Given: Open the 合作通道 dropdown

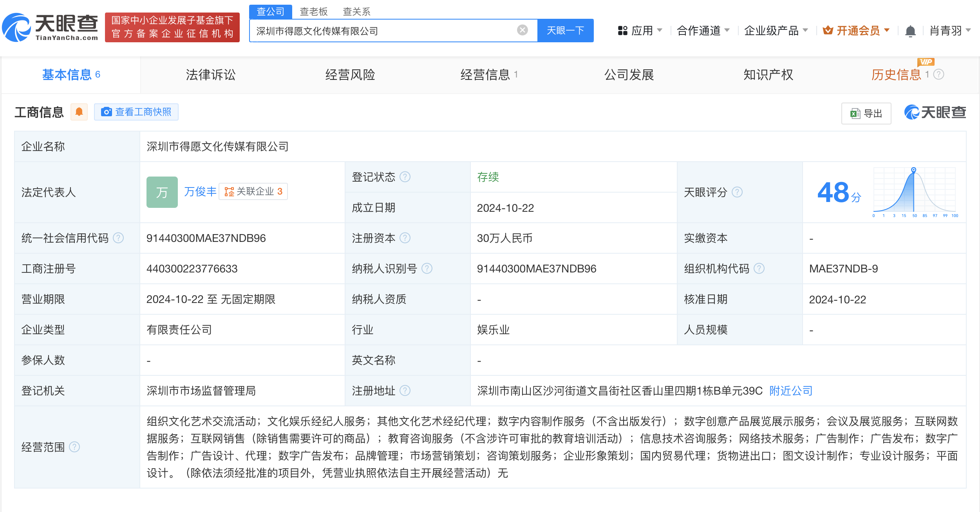Looking at the screenshot, I should pos(703,31).
